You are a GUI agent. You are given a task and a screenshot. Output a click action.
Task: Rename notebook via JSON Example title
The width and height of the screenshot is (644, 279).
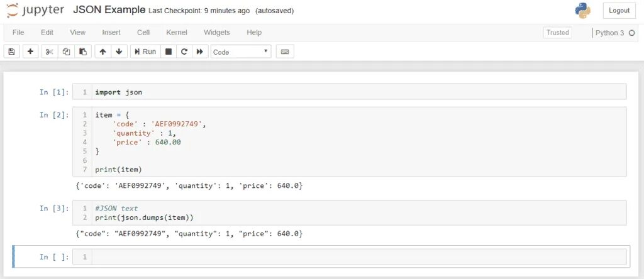110,11
